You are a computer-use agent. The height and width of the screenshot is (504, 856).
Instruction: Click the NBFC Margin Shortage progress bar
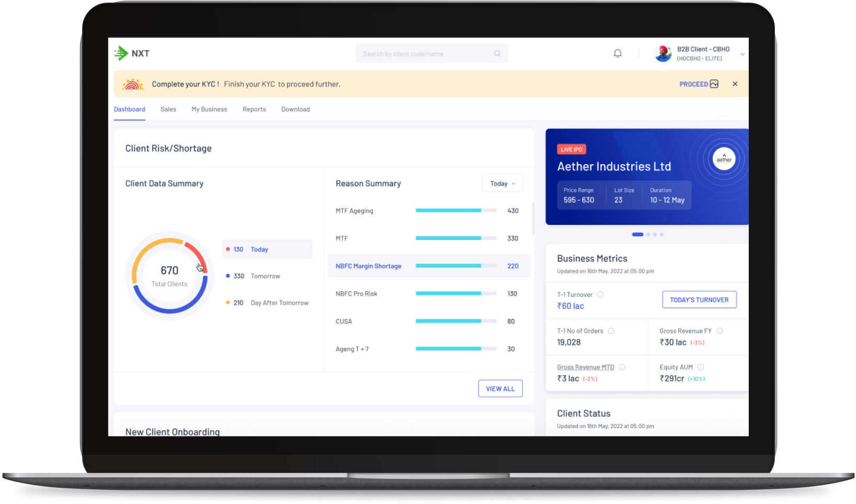pos(456,266)
